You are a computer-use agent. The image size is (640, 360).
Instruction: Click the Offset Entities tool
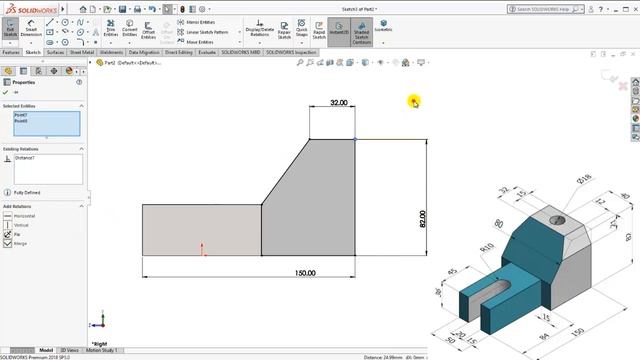pos(148,29)
